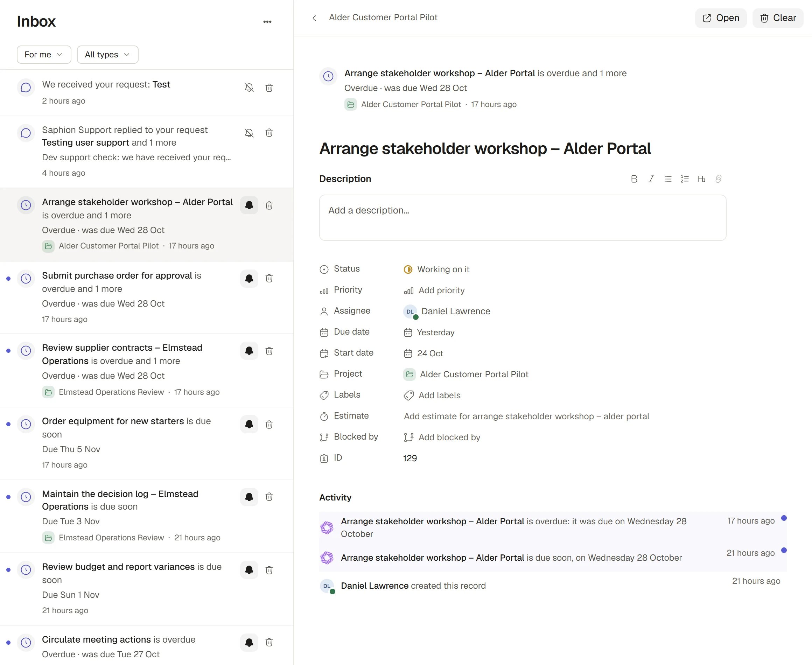
Task: Toggle mute on Saphion Support reply notification
Action: pos(249,133)
